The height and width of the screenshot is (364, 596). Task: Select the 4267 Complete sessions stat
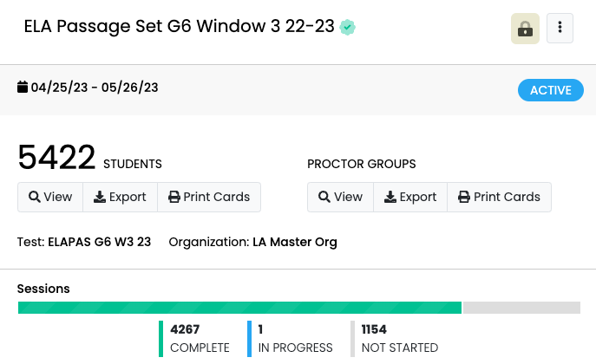pos(200,338)
